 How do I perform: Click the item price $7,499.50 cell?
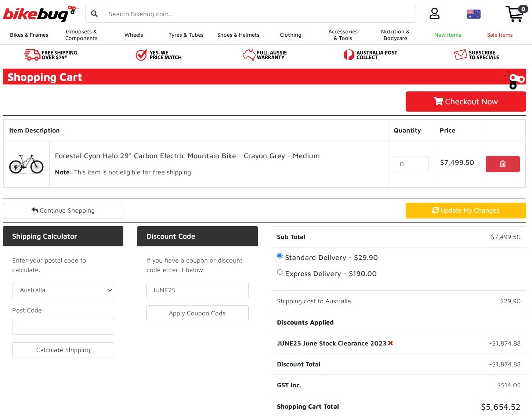(x=457, y=162)
